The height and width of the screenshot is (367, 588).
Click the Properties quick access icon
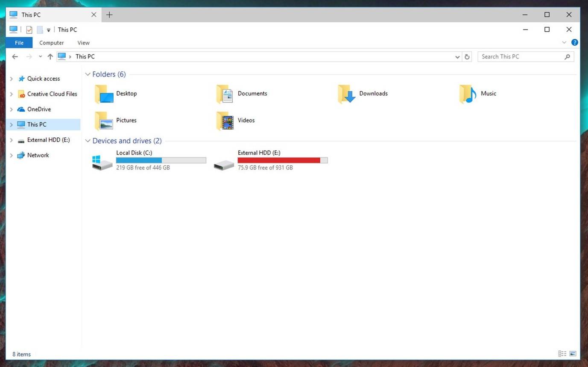click(29, 30)
